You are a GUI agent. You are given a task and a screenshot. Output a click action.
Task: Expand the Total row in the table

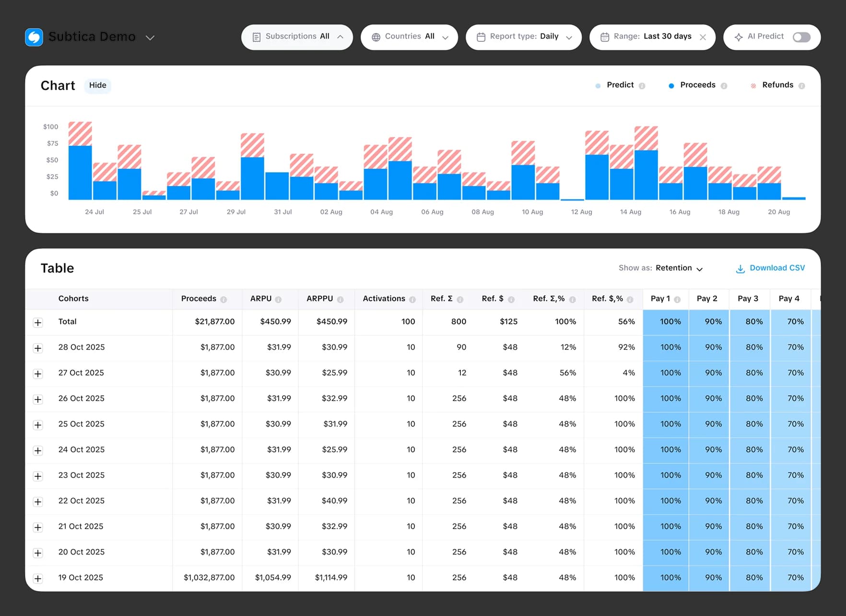click(38, 322)
